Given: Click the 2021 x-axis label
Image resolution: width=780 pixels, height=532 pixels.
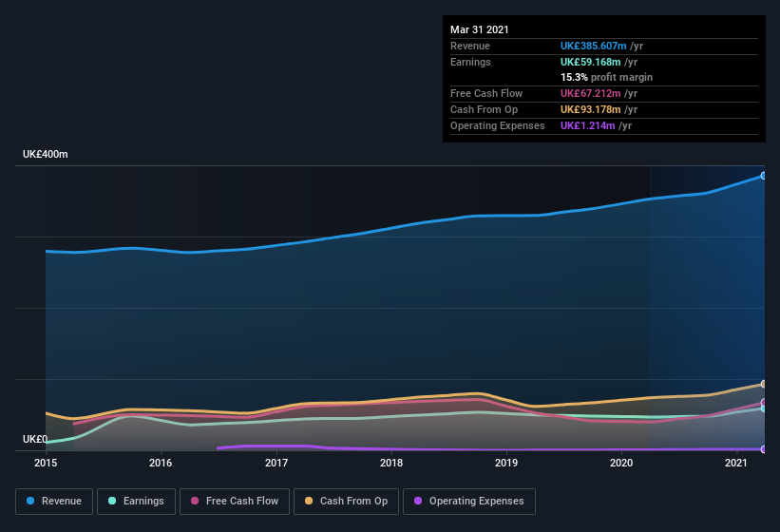Looking at the screenshot, I should (x=736, y=463).
